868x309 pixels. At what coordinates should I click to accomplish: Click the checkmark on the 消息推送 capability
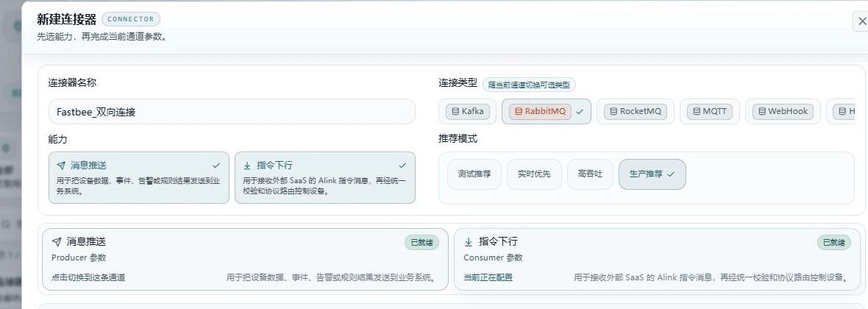pos(216,166)
